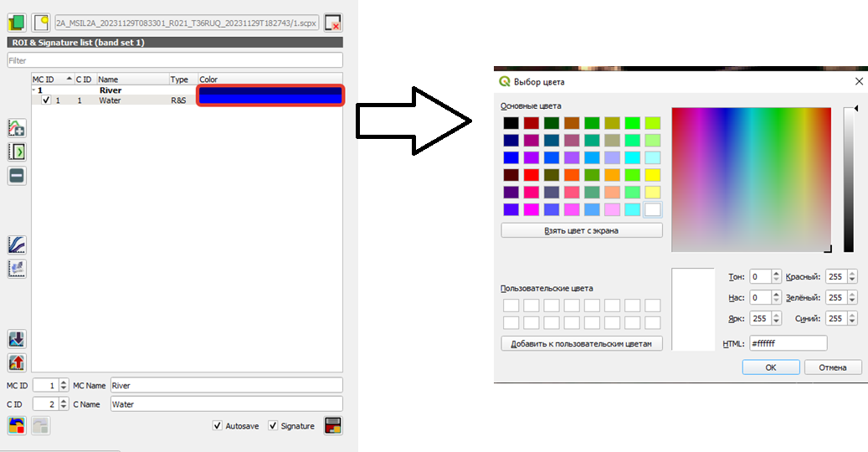
Task: Confirm color with the OK button
Action: click(771, 367)
